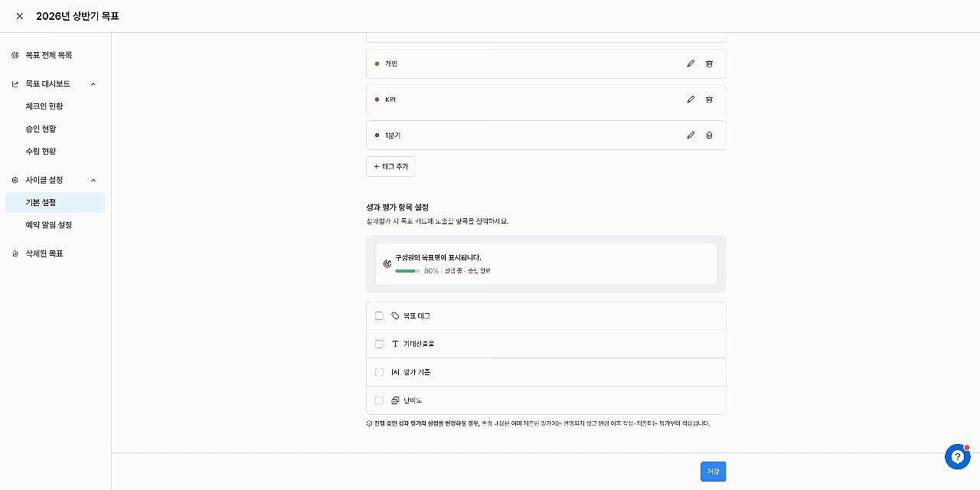Click the 개인 tag color dot
The image size is (980, 490).
[x=377, y=64]
